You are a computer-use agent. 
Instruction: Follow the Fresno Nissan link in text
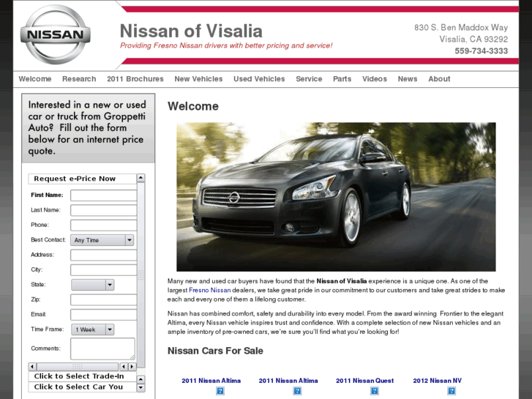[x=210, y=290]
